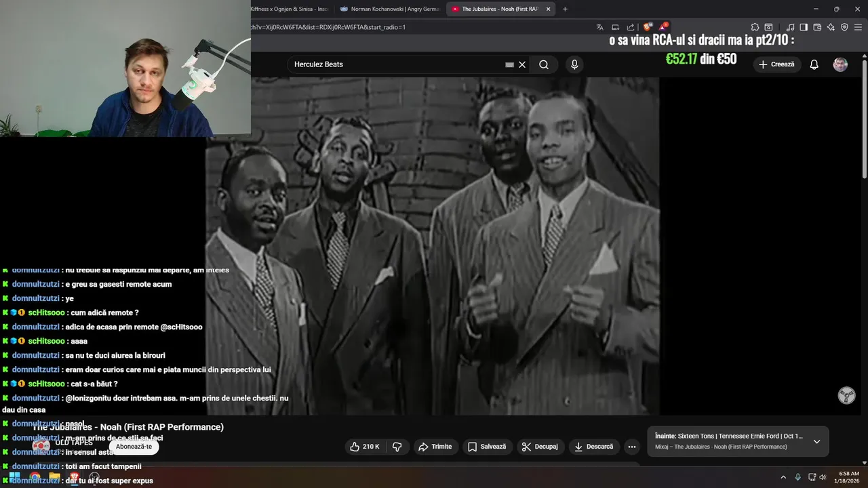868x488 pixels.
Task: Click the install/cast screen icon in address bar
Action: 615,27
